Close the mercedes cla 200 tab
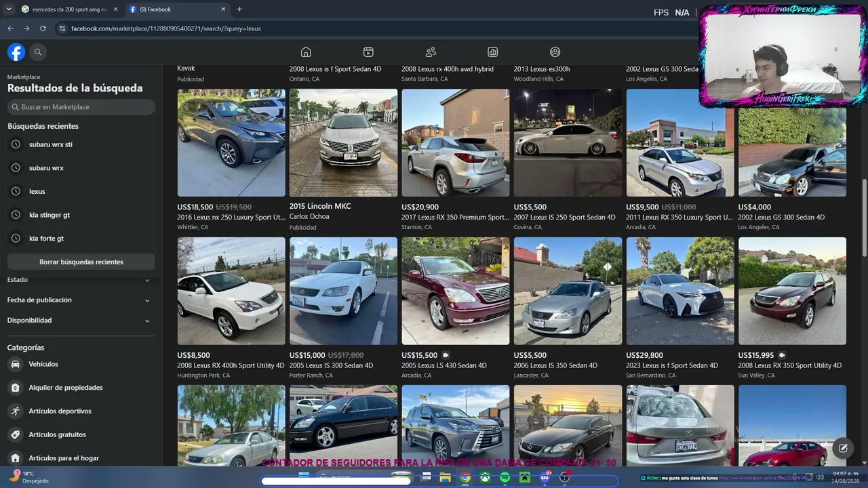Viewport: 868px width, 488px height. coord(115,9)
